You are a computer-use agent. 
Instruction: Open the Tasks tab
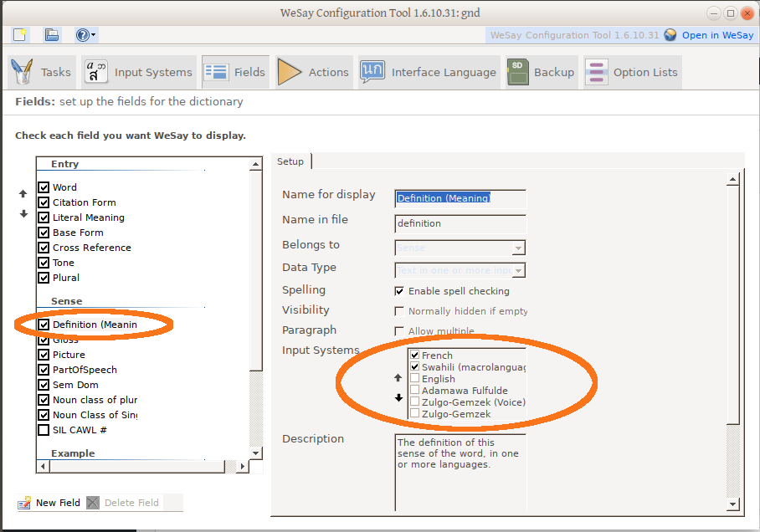pos(42,72)
